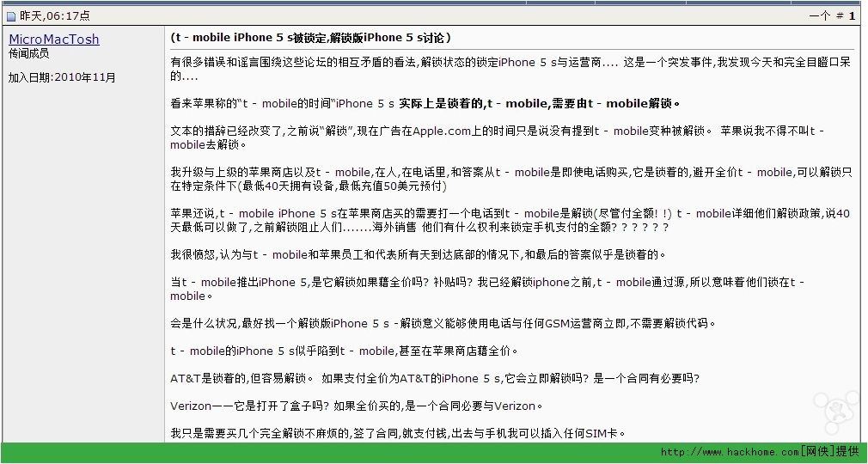
Task: Click the first paragraph starting 有很多错误和谣言
Action: [x=510, y=70]
